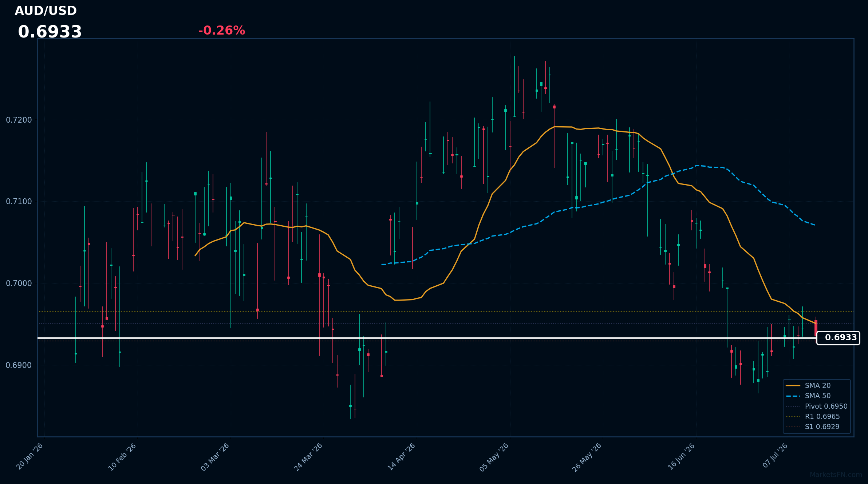Click the 0.6933 current price tag on axis
Viewport: 868px width, 484px height.
(838, 338)
